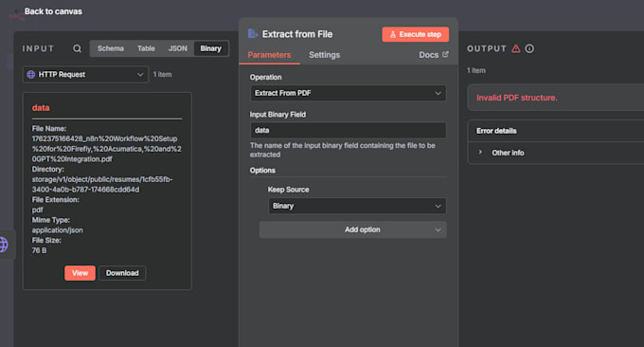The width and height of the screenshot is (644, 347).
Task: Switch input view to JSON
Action: [177, 48]
